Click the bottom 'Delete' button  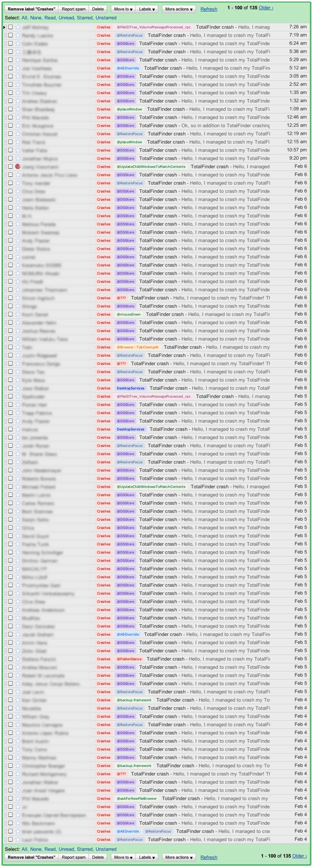(98, 857)
